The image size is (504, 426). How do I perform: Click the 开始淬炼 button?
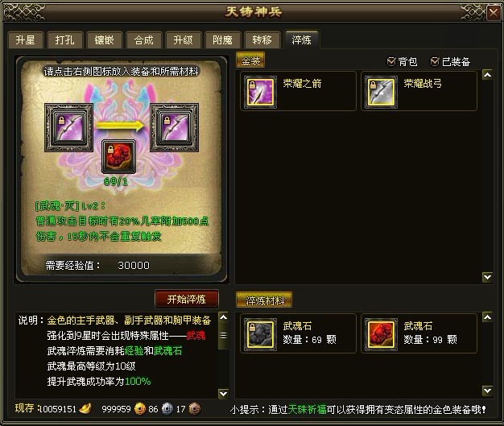(x=187, y=300)
